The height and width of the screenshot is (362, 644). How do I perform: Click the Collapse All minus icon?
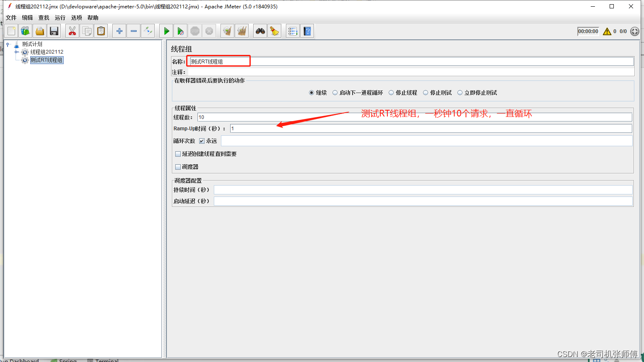(x=133, y=31)
